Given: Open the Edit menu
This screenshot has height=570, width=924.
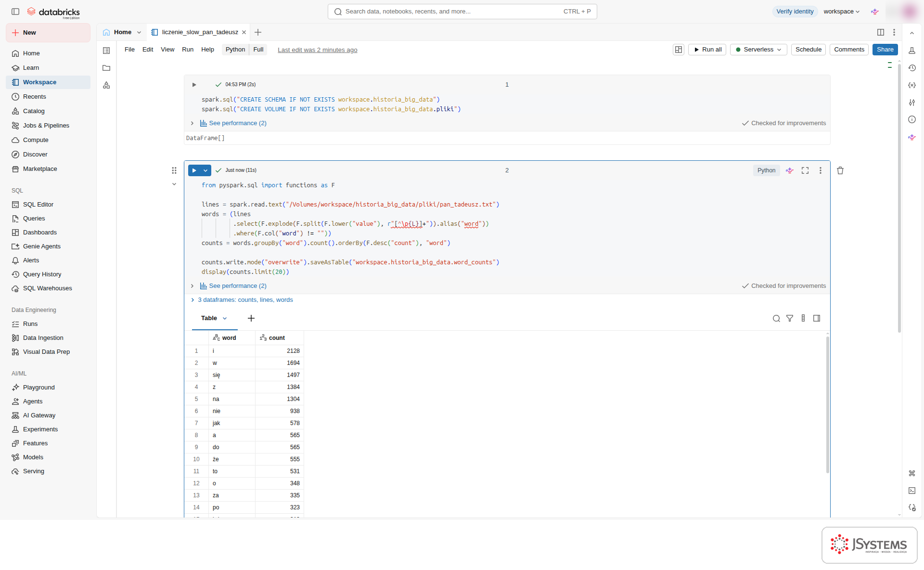Looking at the screenshot, I should tap(148, 50).
